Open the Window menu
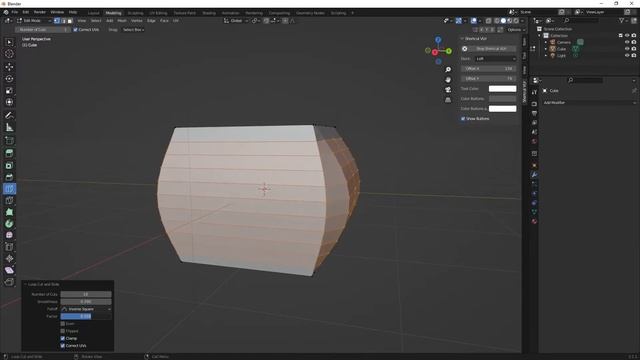Viewport: 640px width, 360px height. click(57, 12)
